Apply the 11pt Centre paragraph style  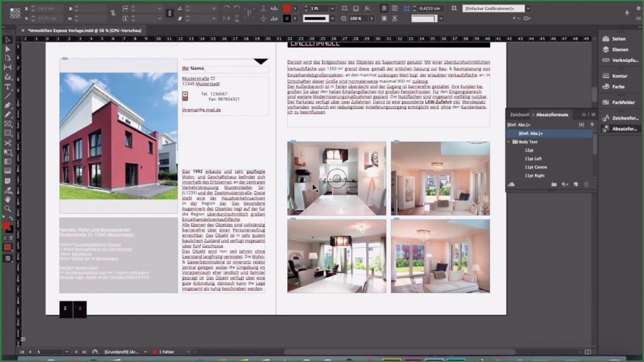(536, 167)
